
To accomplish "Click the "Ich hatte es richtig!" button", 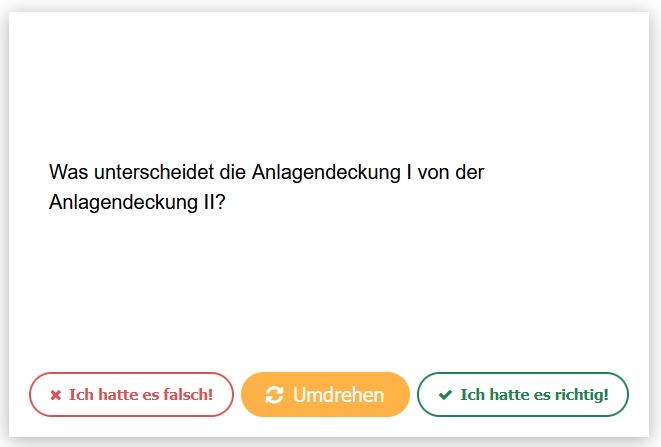I will click(x=523, y=395).
